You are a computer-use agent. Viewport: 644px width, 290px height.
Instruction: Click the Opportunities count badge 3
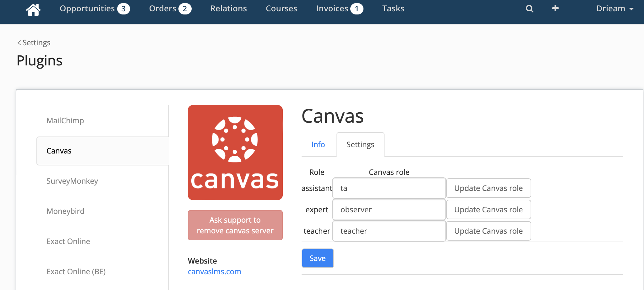pos(123,9)
